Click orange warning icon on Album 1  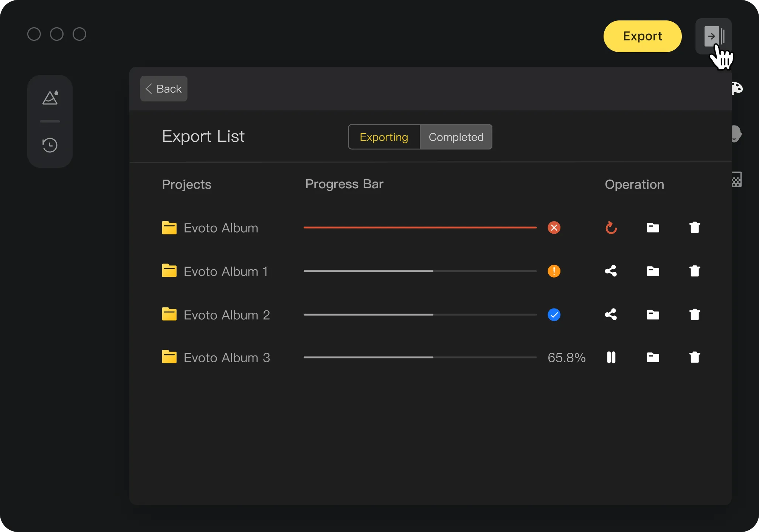pyautogui.click(x=554, y=271)
